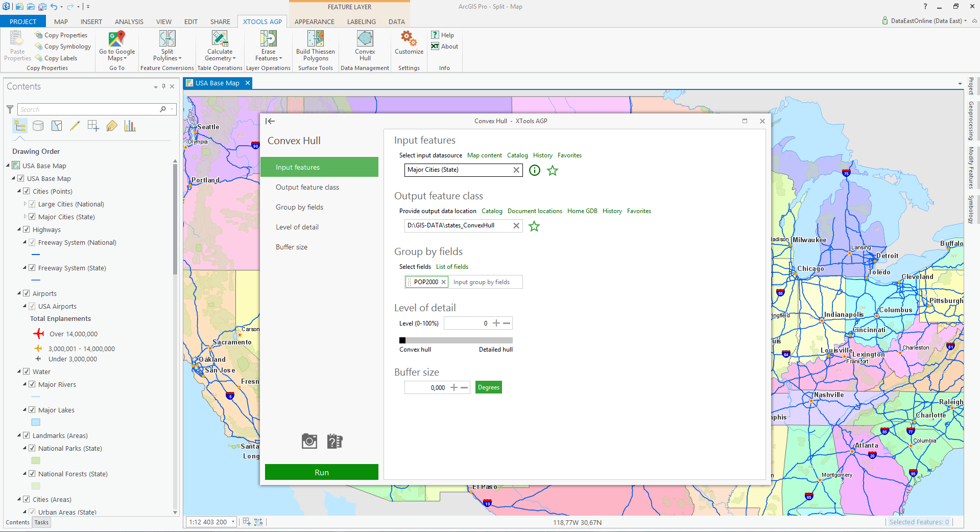Switch Contents to List By Selection
980x532 pixels.
pyautogui.click(x=57, y=126)
